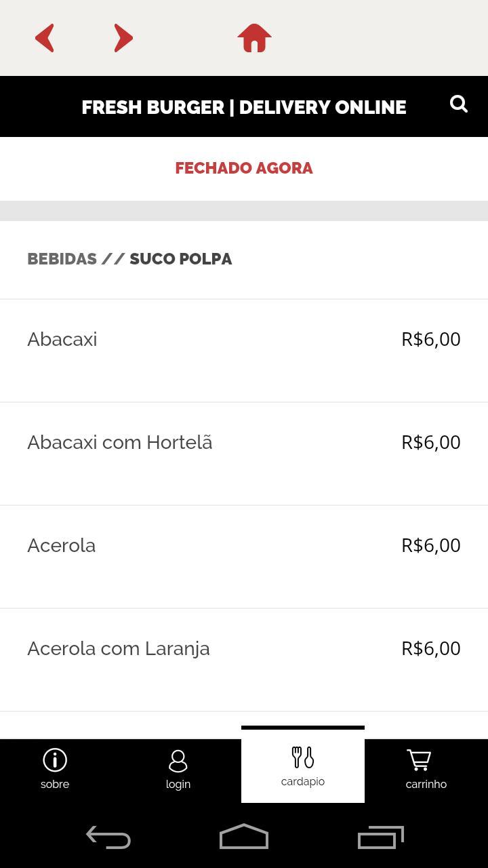
Task: Open Android recent apps button
Action: [x=380, y=837]
